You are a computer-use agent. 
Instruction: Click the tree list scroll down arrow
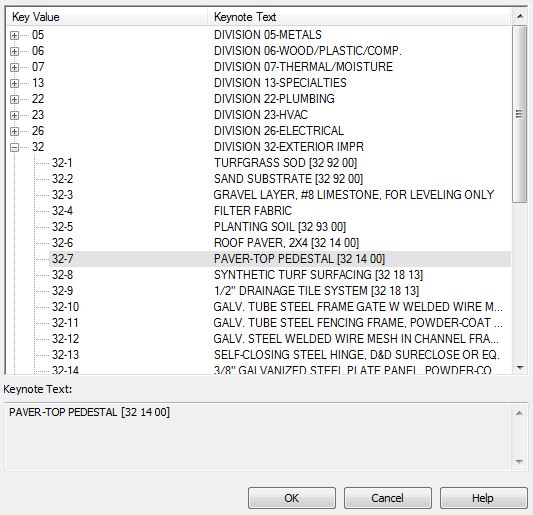pyautogui.click(x=519, y=367)
